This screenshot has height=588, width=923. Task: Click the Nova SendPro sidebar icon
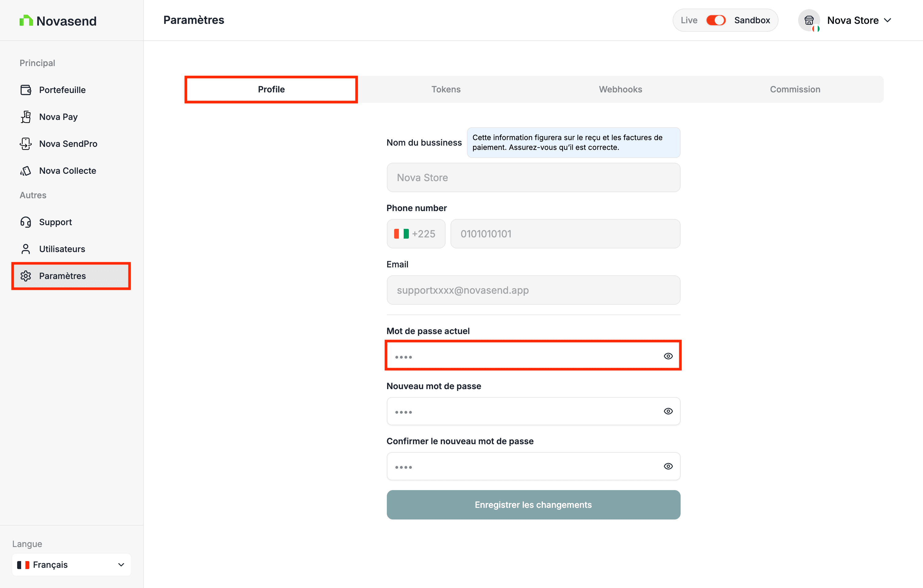[x=26, y=144]
